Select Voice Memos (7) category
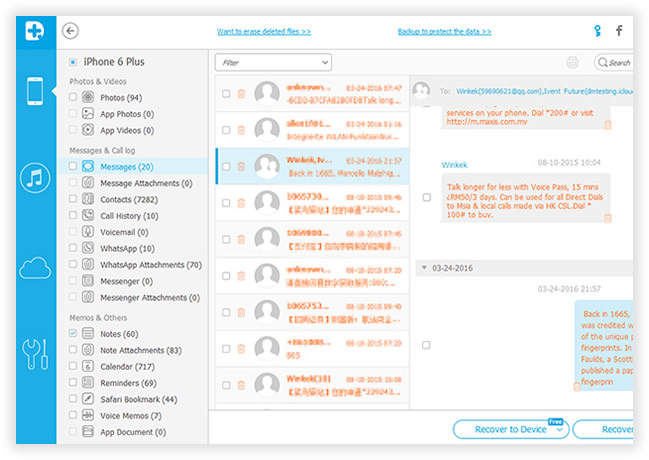Viewport: 649px width, 460px height. click(x=131, y=416)
